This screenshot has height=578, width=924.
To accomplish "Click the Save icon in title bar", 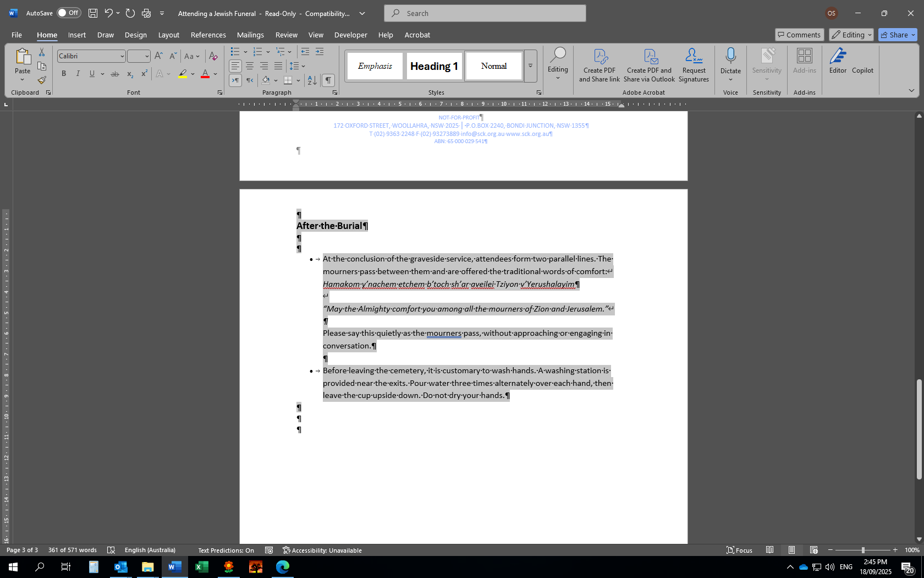I will click(93, 13).
